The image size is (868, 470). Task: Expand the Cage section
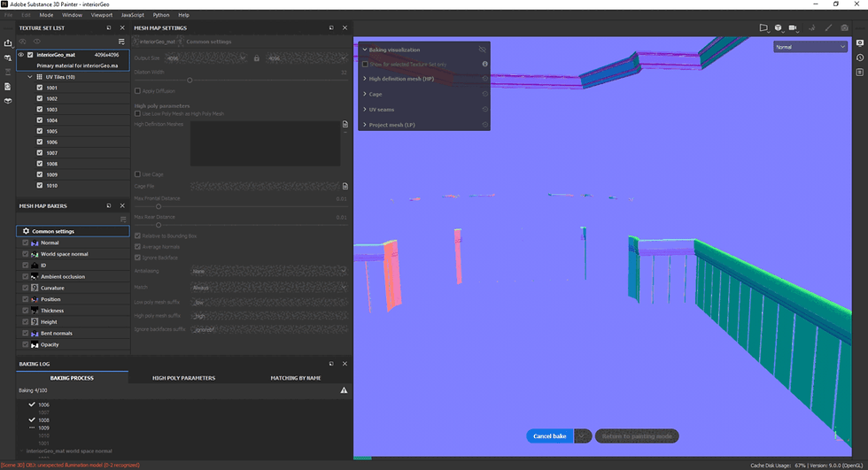(x=365, y=94)
